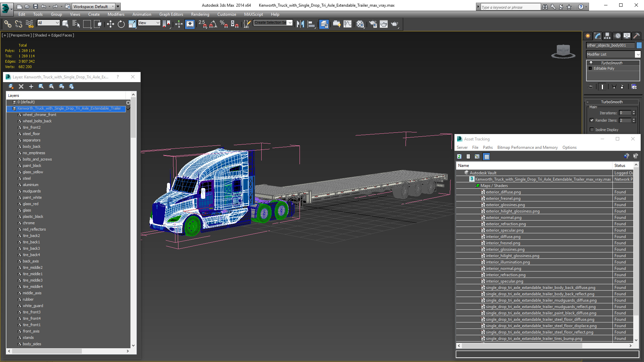Open the Curve Editor
The height and width of the screenshot is (362, 644).
coord(348,24)
